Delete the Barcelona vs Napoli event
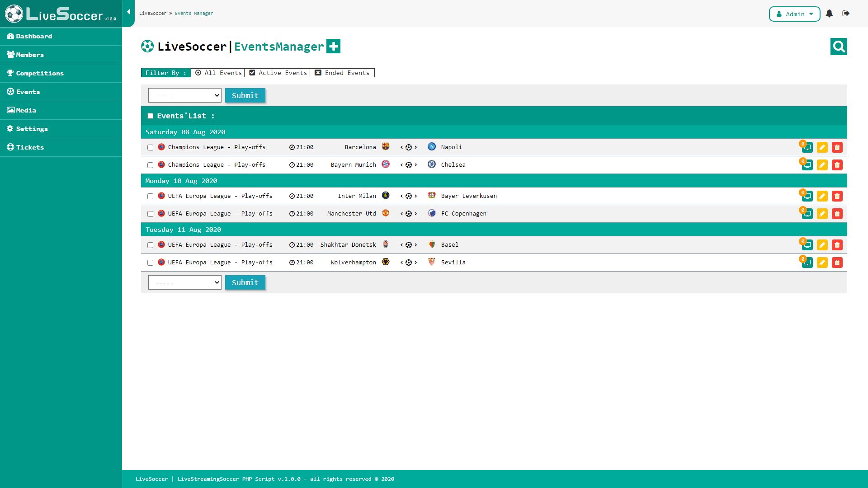Image resolution: width=868 pixels, height=488 pixels. [x=837, y=147]
